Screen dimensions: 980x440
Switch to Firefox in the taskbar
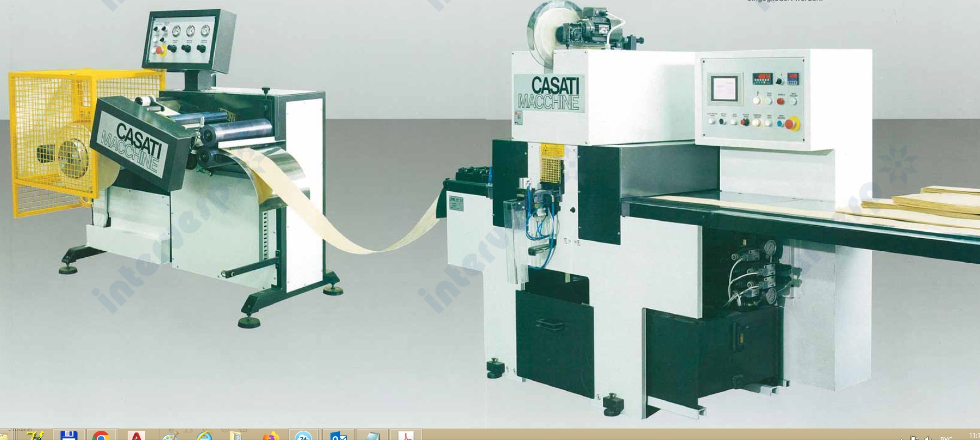270,435
